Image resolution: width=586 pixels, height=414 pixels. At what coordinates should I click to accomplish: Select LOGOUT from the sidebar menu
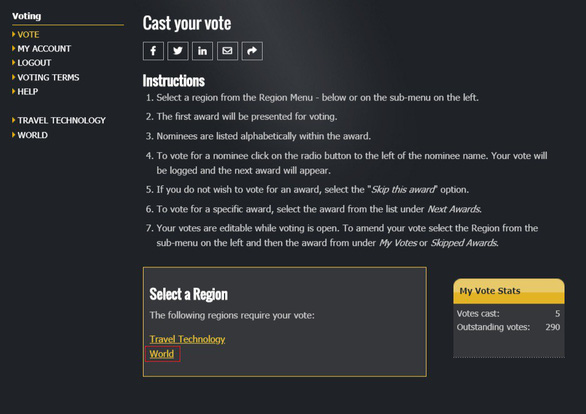pos(34,63)
